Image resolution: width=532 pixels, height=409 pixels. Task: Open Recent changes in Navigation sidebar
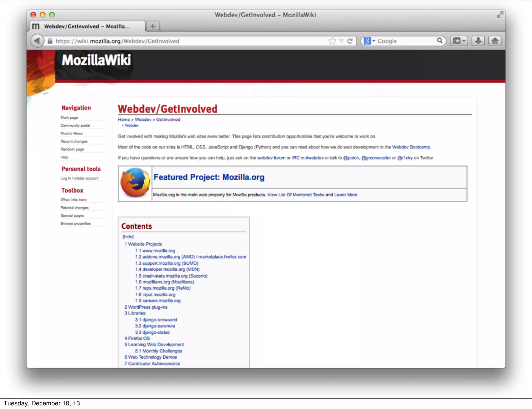coord(74,141)
